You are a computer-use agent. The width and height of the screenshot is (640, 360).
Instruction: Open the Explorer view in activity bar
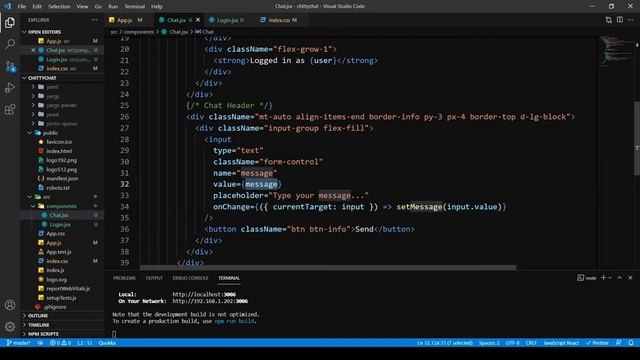10,22
